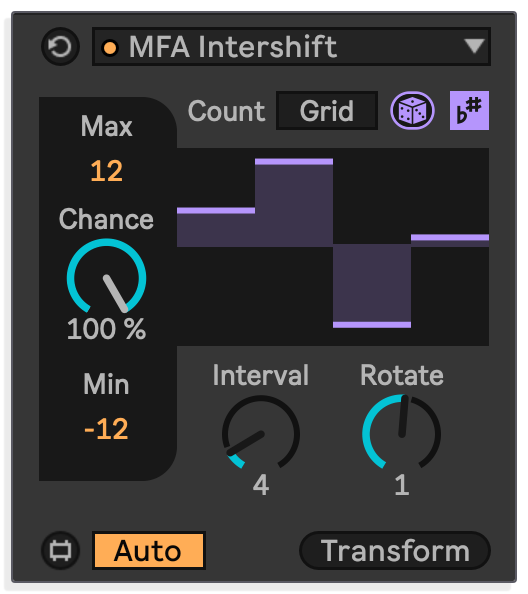The height and width of the screenshot is (594, 528).
Task: Click the Min label
Action: point(106,384)
